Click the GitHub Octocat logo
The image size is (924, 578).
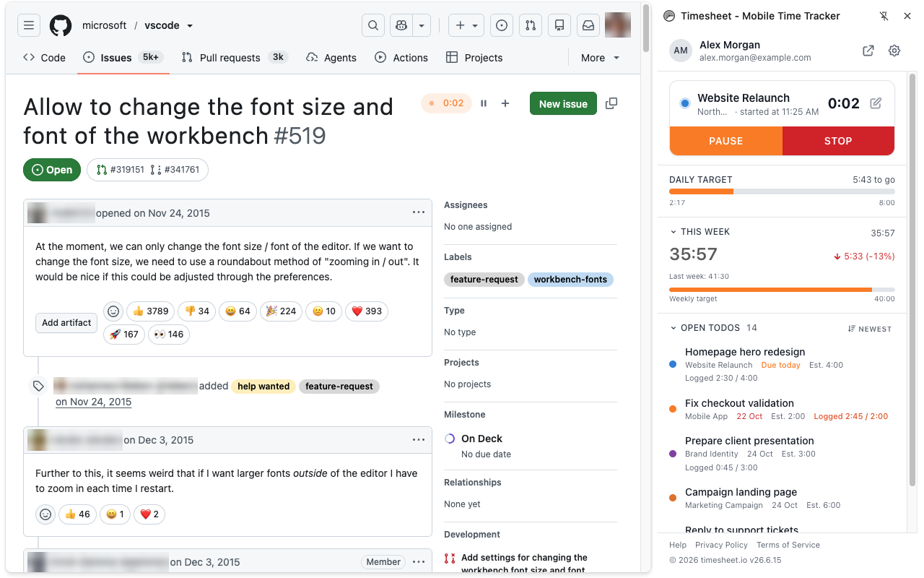pos(61,25)
